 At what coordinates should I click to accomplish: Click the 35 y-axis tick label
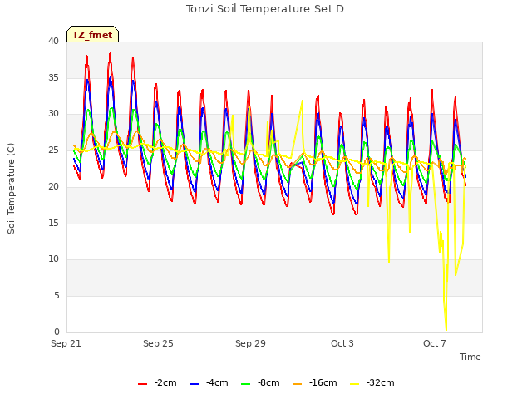[x=53, y=77]
